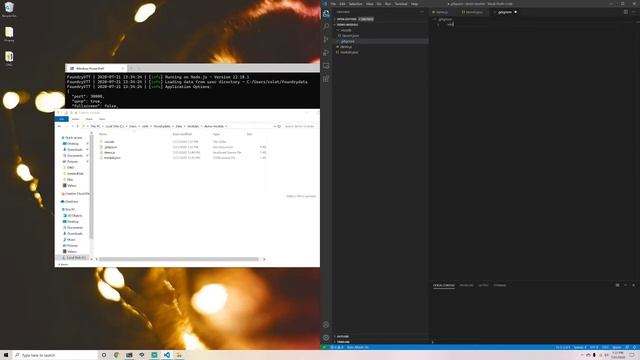
Task: Open the File ribbon tab in File Explorer
Action: click(x=62, y=119)
